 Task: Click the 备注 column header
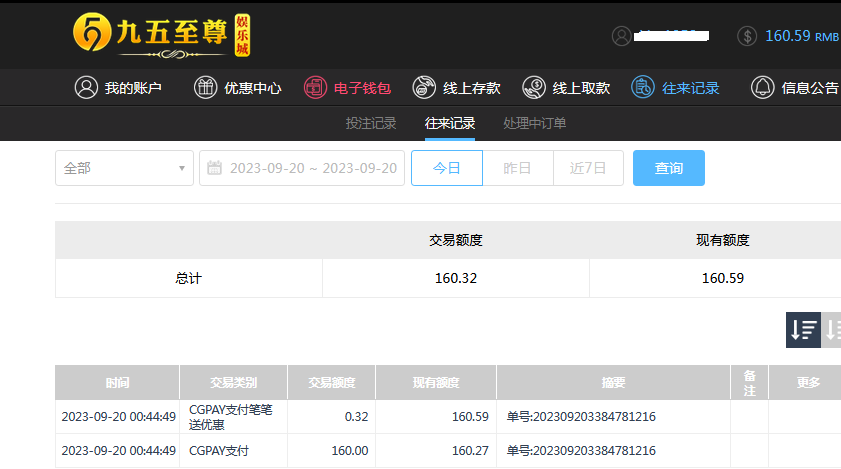tap(749, 383)
